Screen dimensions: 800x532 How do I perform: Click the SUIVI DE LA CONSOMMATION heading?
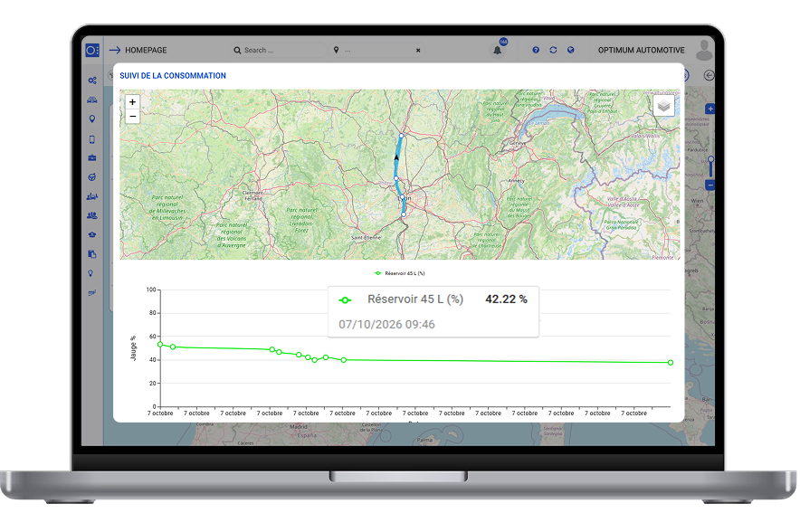[x=173, y=75]
